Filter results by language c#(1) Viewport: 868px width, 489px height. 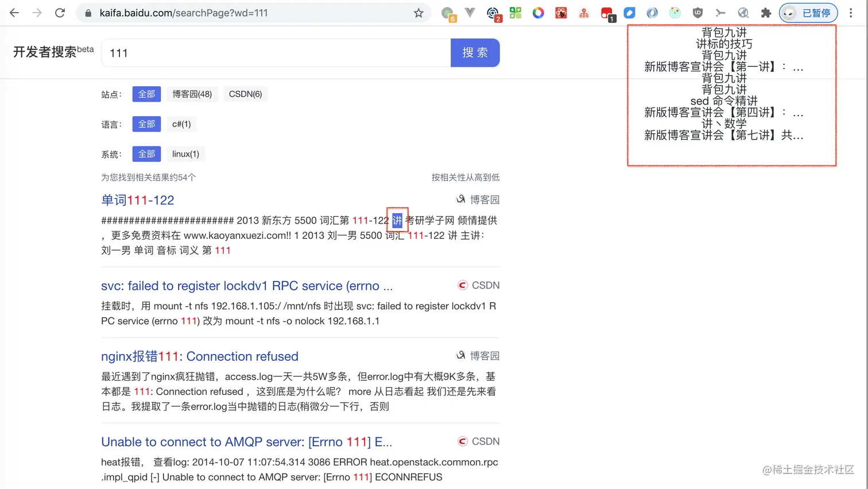pyautogui.click(x=181, y=124)
